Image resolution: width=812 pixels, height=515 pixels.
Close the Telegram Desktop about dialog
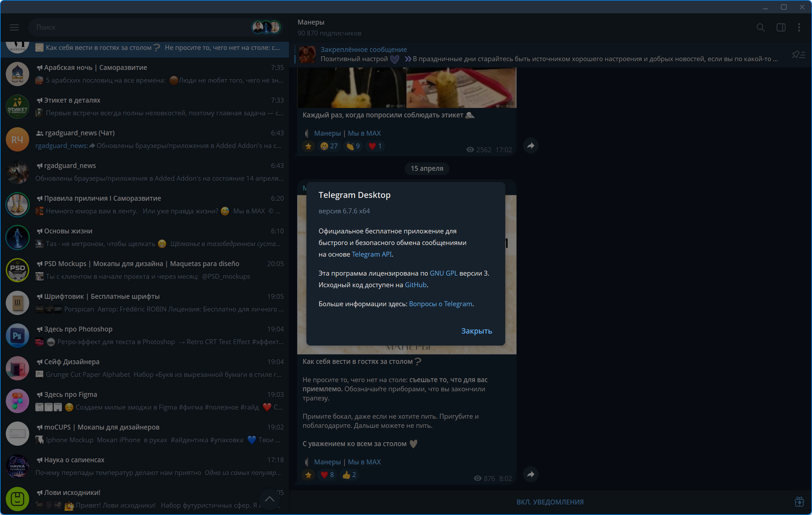click(476, 331)
